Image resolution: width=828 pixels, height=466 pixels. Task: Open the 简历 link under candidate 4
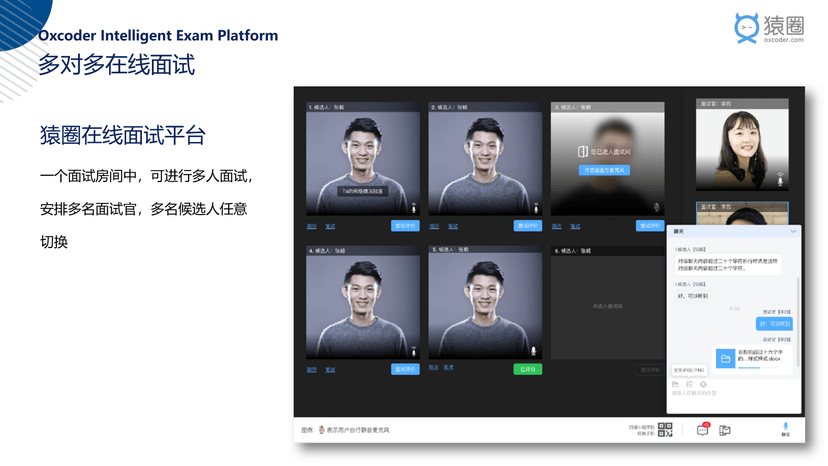click(x=312, y=369)
